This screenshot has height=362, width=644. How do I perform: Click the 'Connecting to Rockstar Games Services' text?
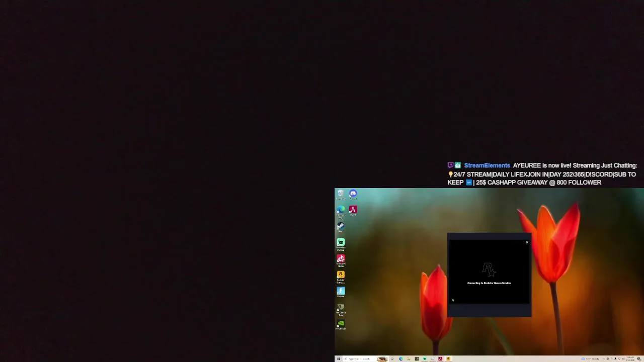point(489,283)
